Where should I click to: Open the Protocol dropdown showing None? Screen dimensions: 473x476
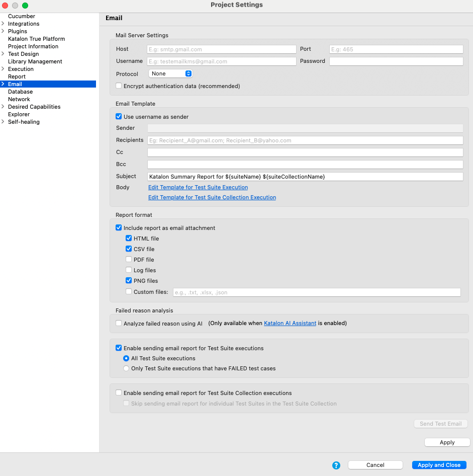pos(169,73)
